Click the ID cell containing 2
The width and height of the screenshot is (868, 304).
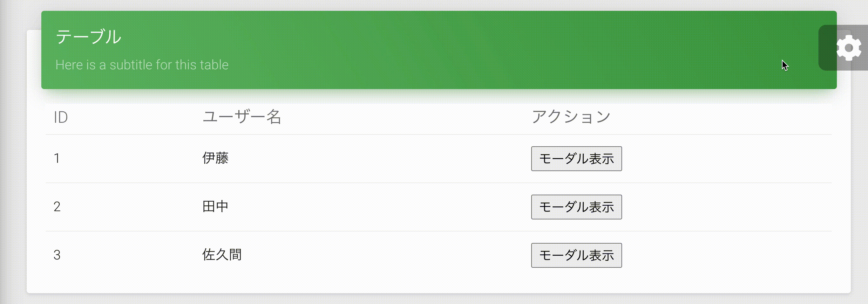point(57,206)
